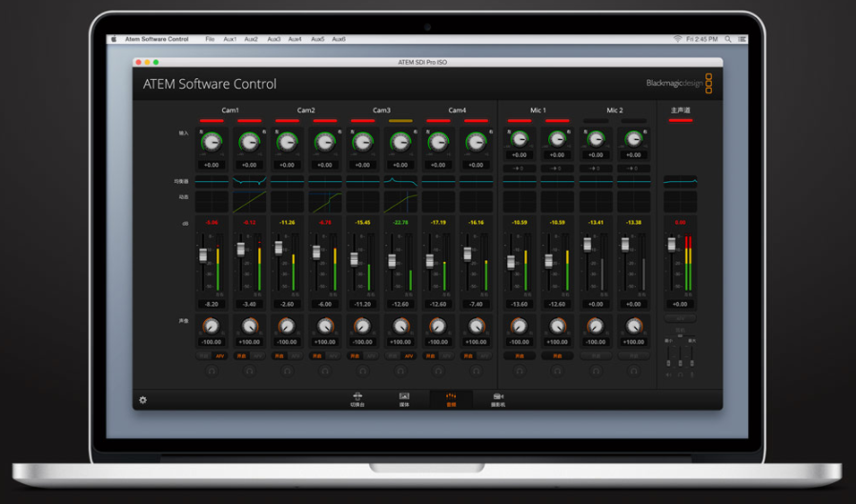
Task: Click the pan value field on Cam2 left
Action: tap(287, 342)
